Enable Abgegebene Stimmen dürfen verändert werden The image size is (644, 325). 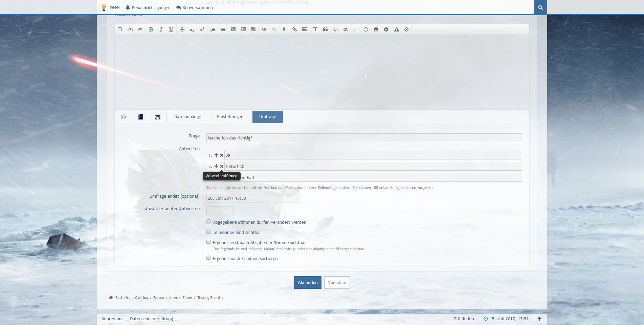[x=208, y=222]
